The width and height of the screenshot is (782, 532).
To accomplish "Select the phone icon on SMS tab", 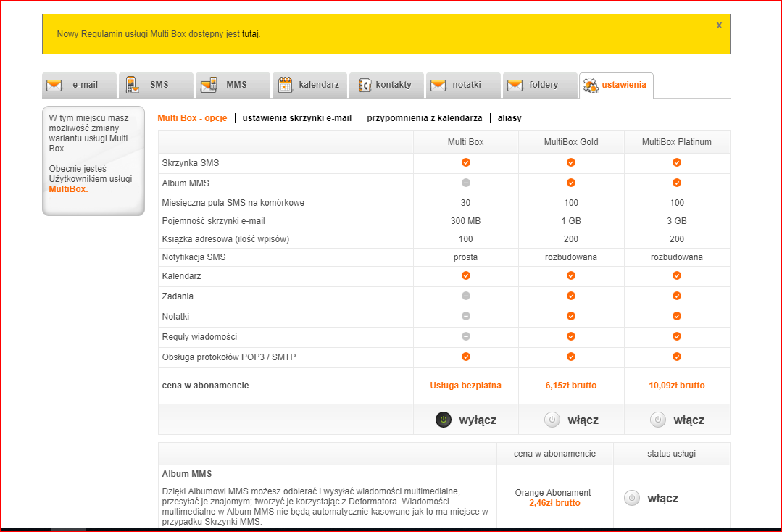I will 133,85.
